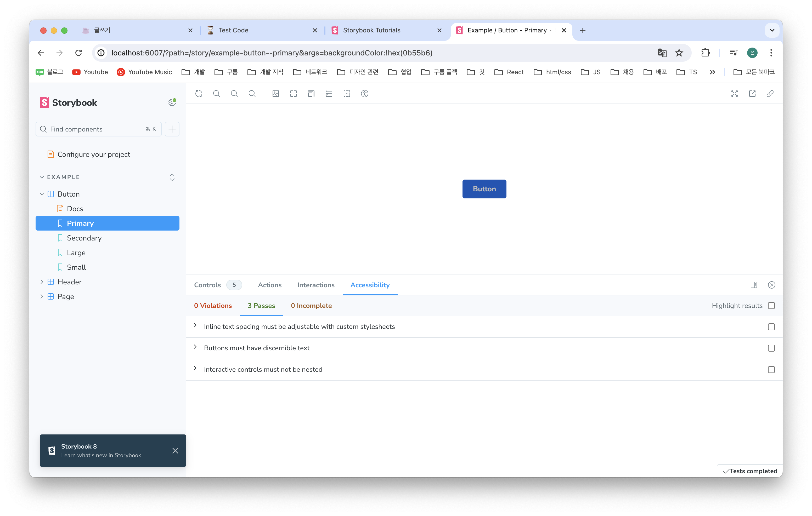The height and width of the screenshot is (516, 812).
Task: Click the blue Button in the canvas
Action: [x=484, y=189]
